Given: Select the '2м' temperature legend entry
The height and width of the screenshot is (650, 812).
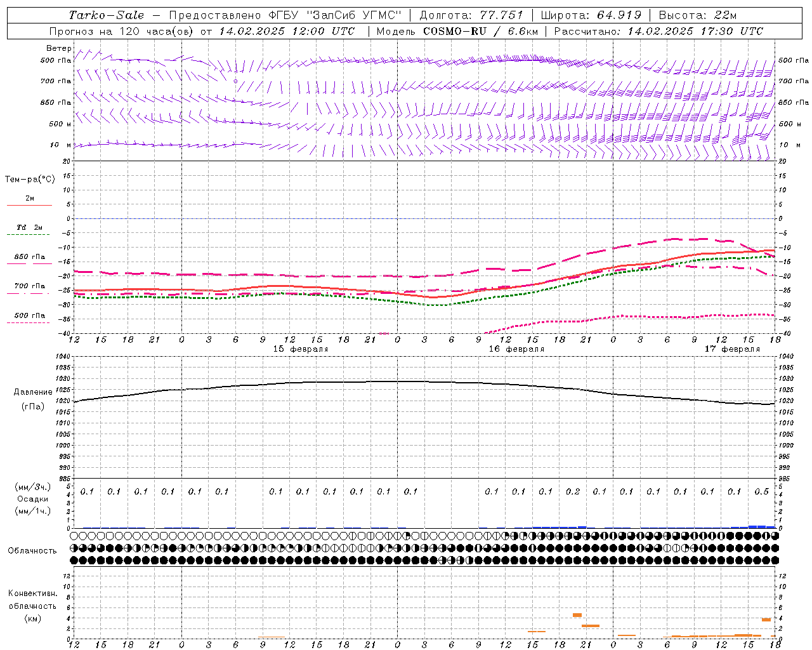Looking at the screenshot, I should tap(30, 199).
